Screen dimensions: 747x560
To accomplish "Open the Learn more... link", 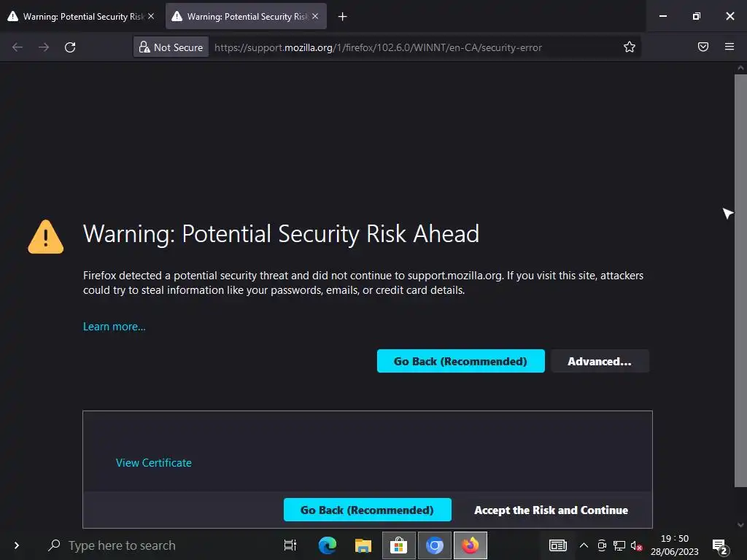I will 115,327.
